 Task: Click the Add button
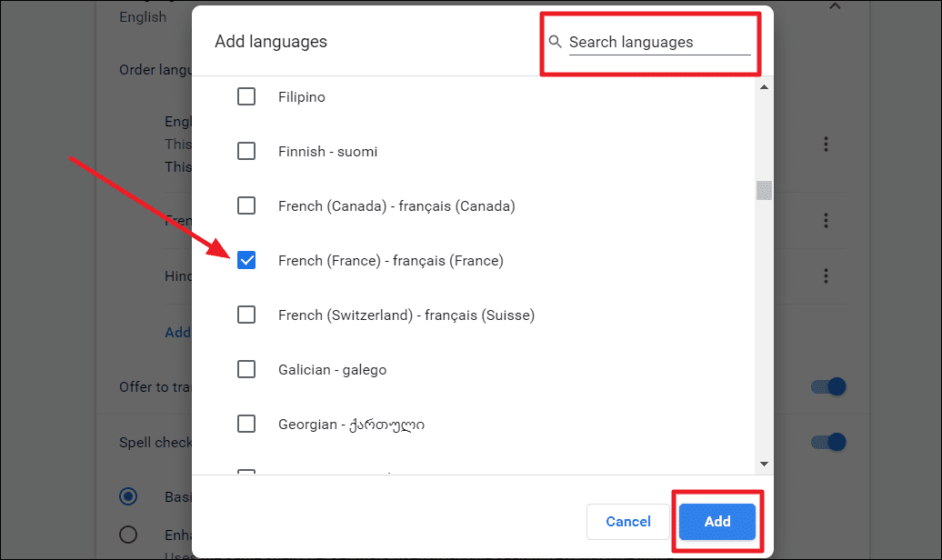click(717, 522)
